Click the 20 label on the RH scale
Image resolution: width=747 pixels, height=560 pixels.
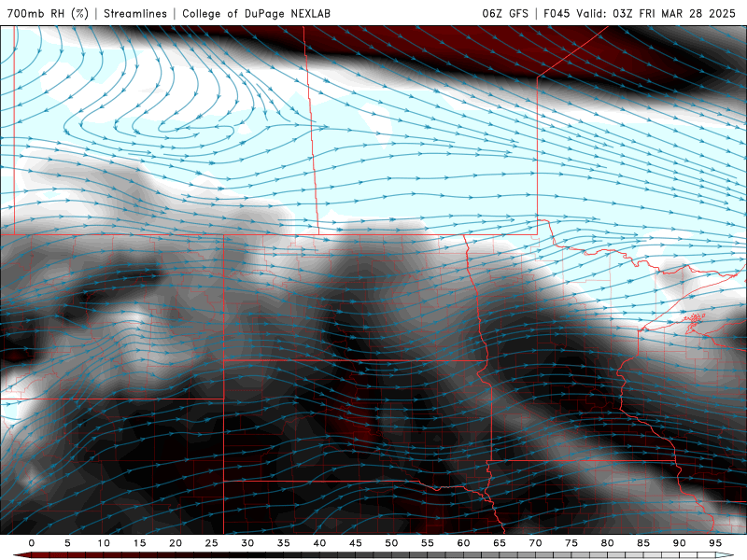[176, 543]
